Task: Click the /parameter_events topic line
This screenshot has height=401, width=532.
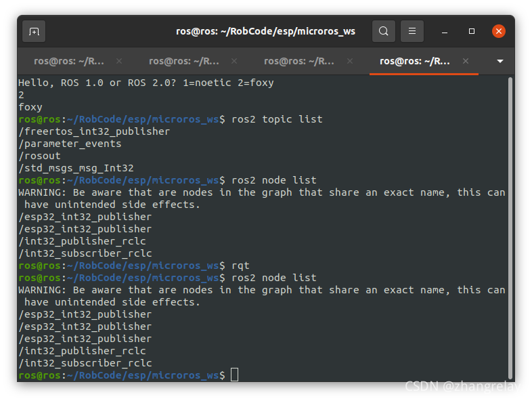Action: click(x=70, y=144)
